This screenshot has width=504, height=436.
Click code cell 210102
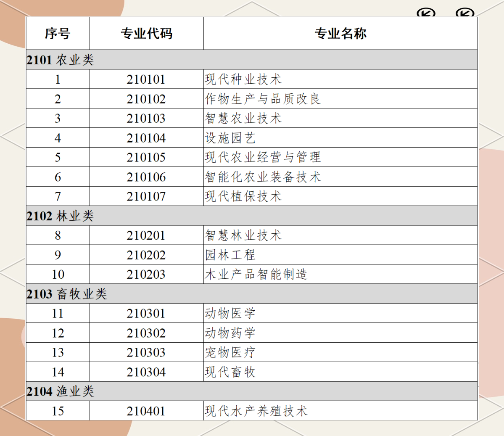click(x=146, y=99)
